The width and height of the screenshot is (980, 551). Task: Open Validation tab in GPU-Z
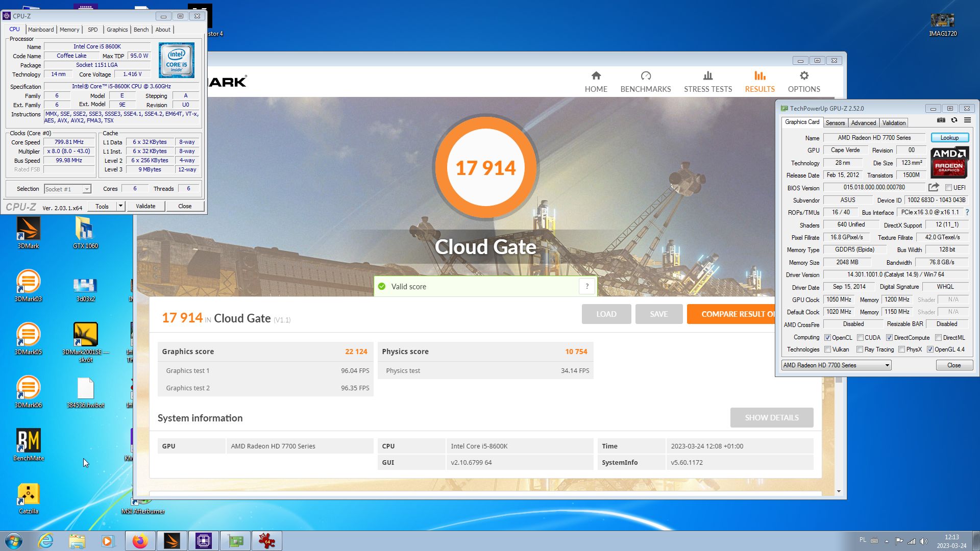[x=894, y=123]
